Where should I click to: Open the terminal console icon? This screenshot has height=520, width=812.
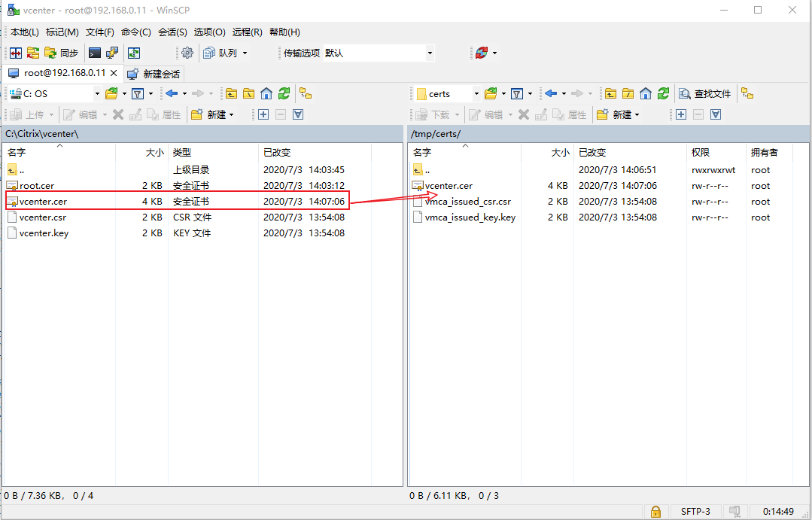click(x=94, y=53)
